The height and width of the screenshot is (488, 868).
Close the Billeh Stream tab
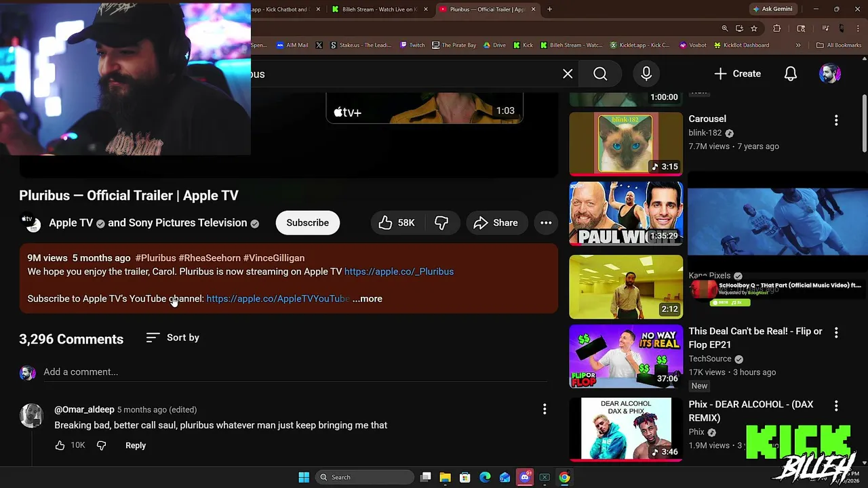pyautogui.click(x=426, y=9)
